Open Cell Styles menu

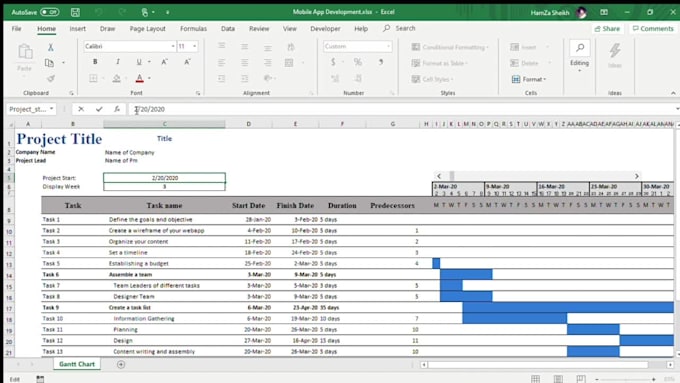[432, 79]
